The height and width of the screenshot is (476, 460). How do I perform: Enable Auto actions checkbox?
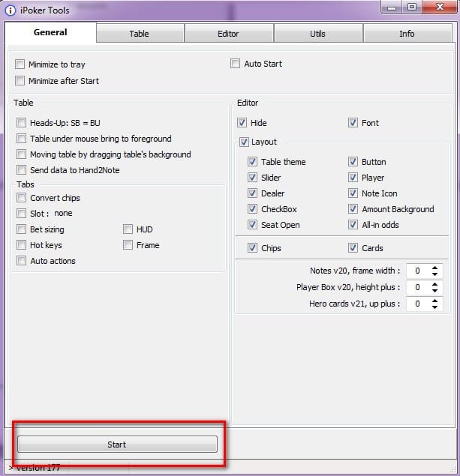(x=21, y=261)
